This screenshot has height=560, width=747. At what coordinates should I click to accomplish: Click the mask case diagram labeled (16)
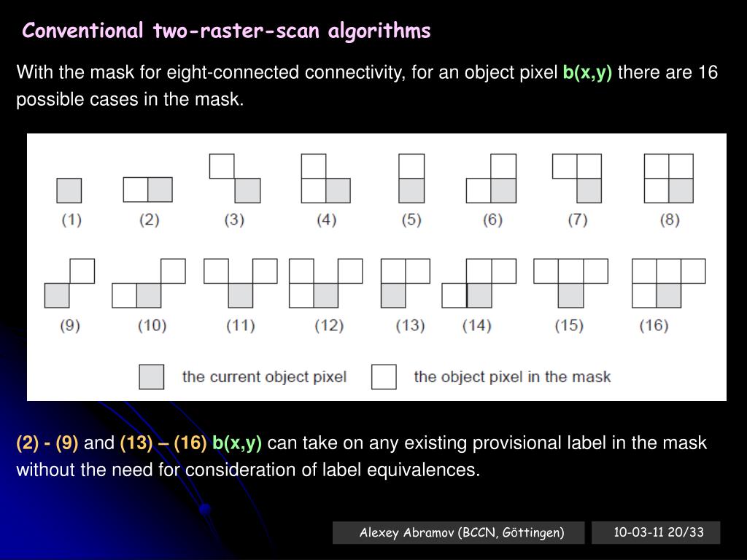tap(669, 284)
